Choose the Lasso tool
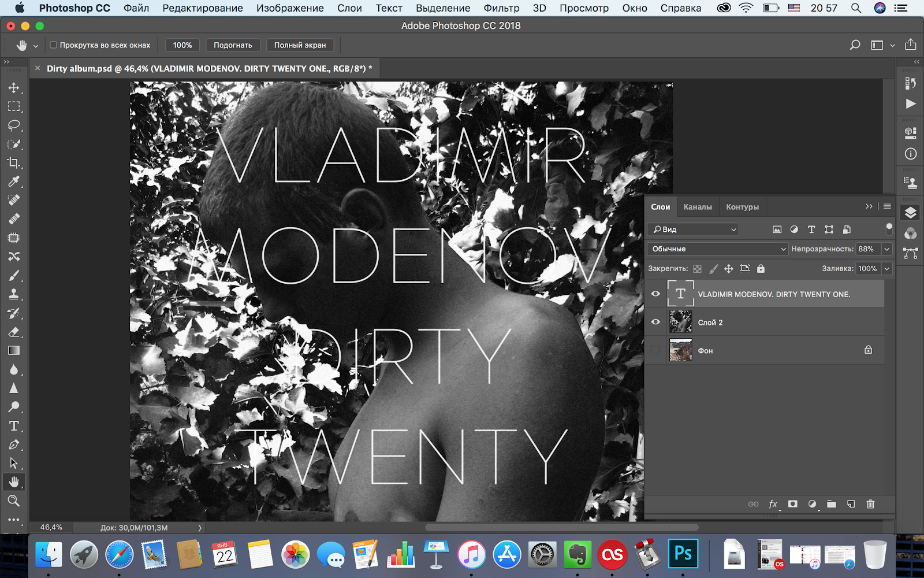924x578 pixels. coord(14,125)
